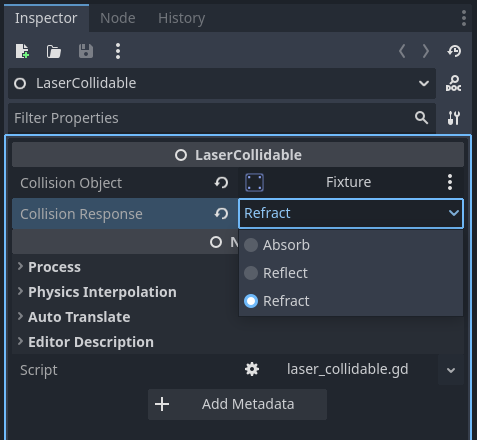Switch to the History tab
Viewport: 477px width, 440px height.
181,18
